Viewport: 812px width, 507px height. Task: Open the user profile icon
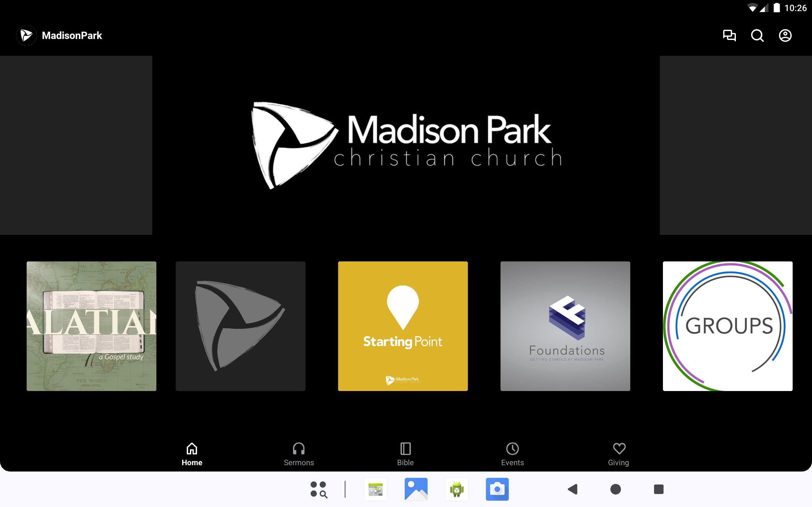(785, 35)
